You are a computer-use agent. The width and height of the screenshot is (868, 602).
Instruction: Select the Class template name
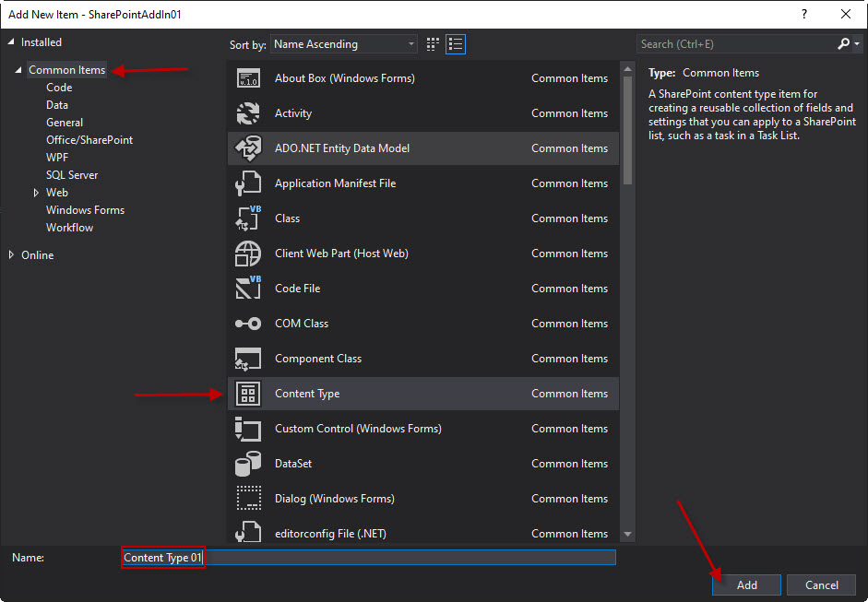point(287,218)
